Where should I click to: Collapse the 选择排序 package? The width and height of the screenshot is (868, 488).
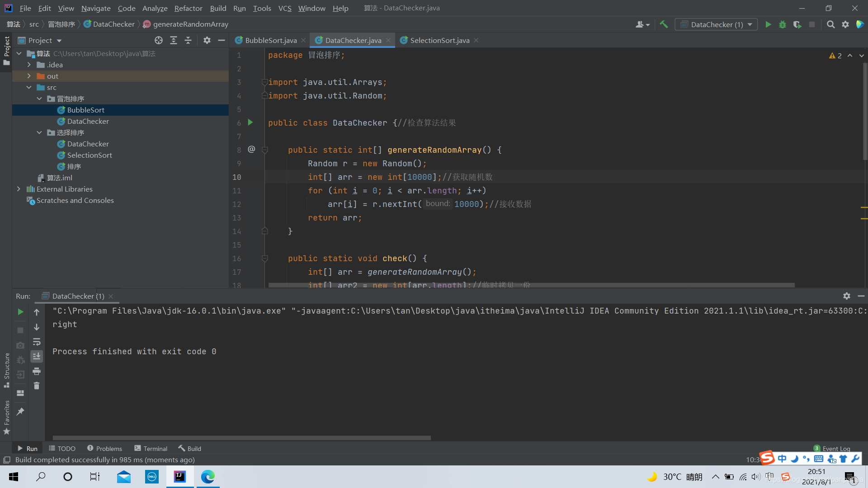coord(39,132)
